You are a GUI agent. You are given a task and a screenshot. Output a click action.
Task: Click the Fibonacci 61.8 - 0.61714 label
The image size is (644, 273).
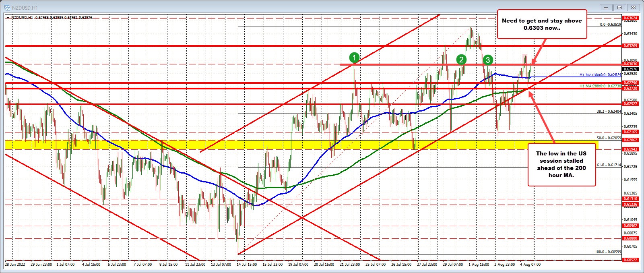coord(609,165)
